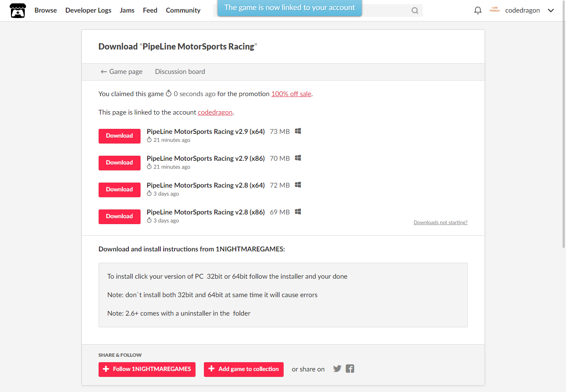Return to Game page
Image resolution: width=566 pixels, height=392 pixels.
pos(121,71)
